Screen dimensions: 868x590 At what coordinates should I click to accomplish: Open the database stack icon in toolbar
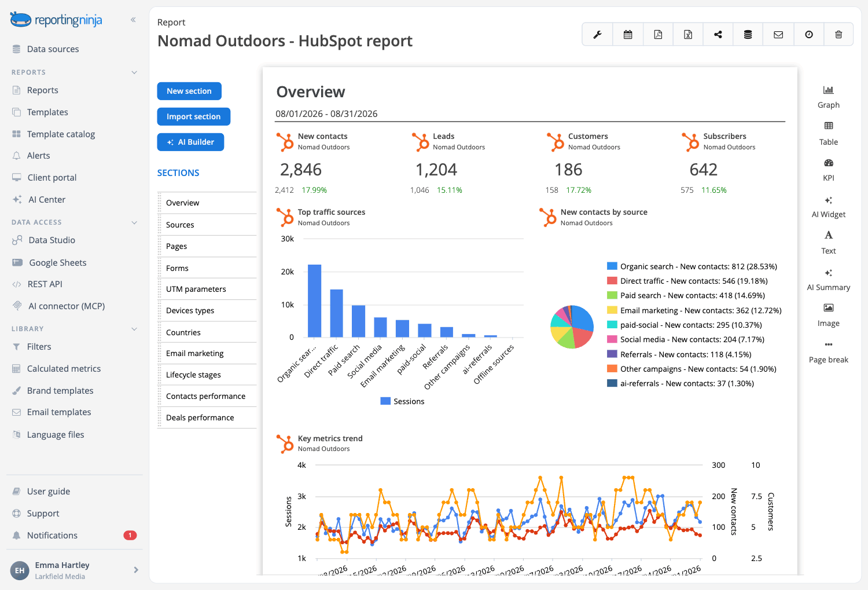[x=748, y=35]
